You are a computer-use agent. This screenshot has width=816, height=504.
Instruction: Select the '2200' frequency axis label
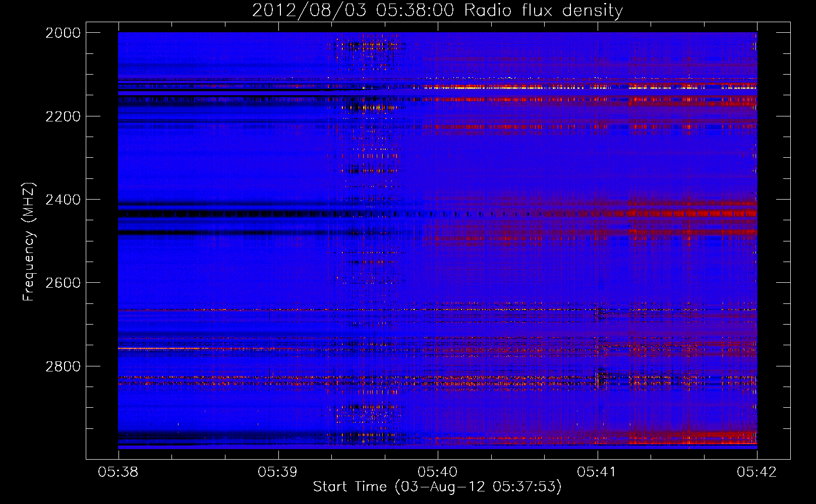pos(63,116)
